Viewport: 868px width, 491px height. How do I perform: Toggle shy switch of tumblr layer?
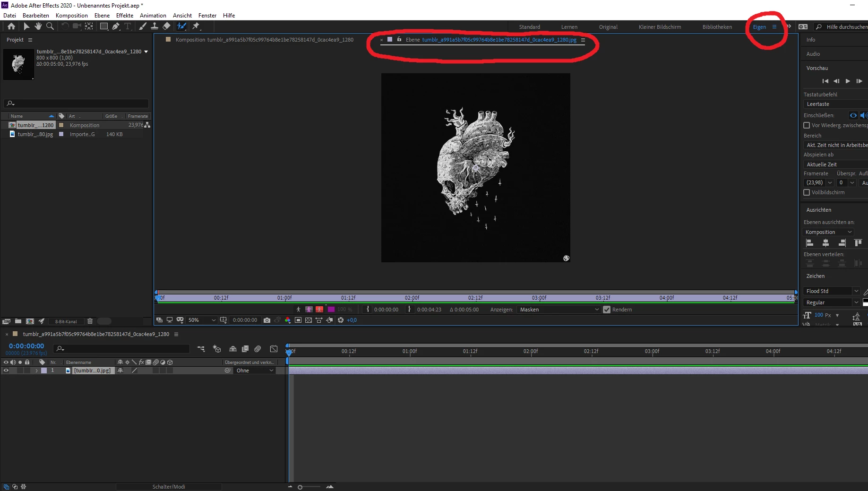[x=120, y=370]
